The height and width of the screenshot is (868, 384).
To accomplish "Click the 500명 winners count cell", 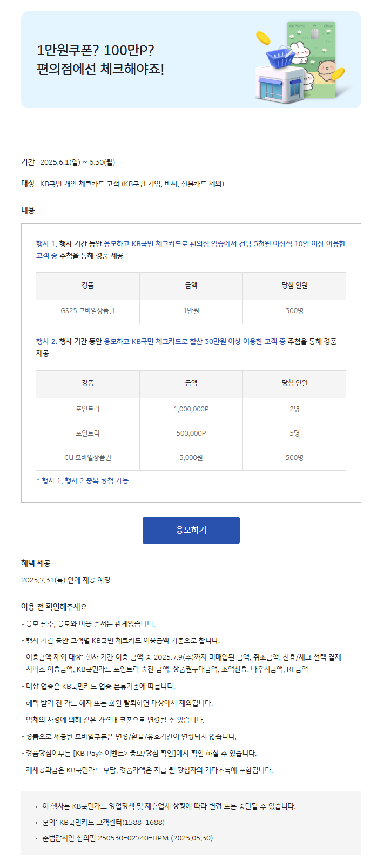I will (294, 458).
